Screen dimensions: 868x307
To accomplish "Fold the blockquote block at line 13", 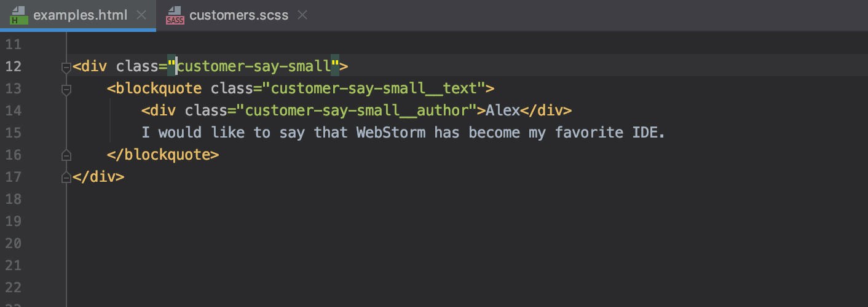I will click(x=66, y=89).
